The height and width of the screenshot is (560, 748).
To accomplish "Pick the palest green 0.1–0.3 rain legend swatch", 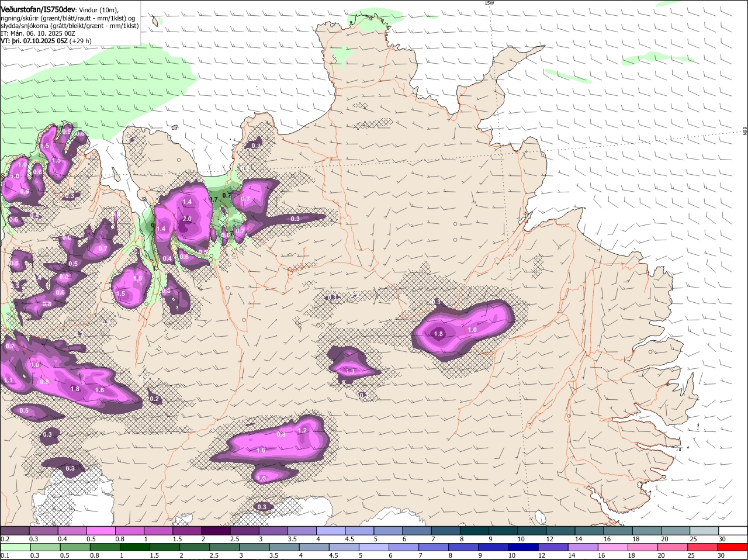I will [x=15, y=547].
